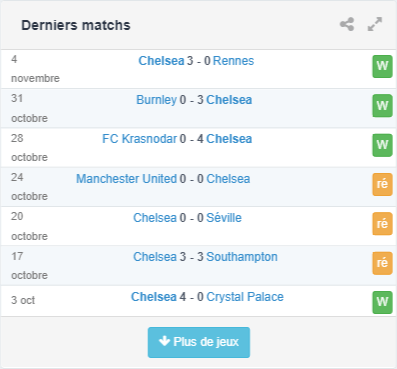Open the Manchester United team link

126,179
